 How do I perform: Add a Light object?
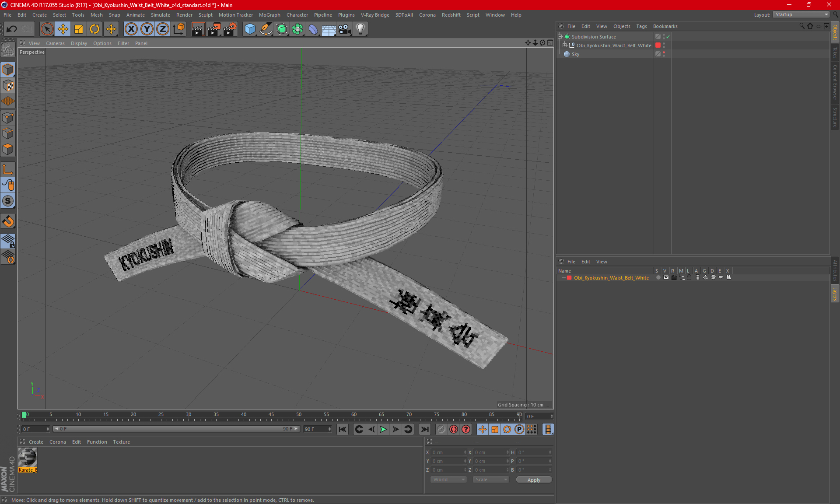click(360, 29)
